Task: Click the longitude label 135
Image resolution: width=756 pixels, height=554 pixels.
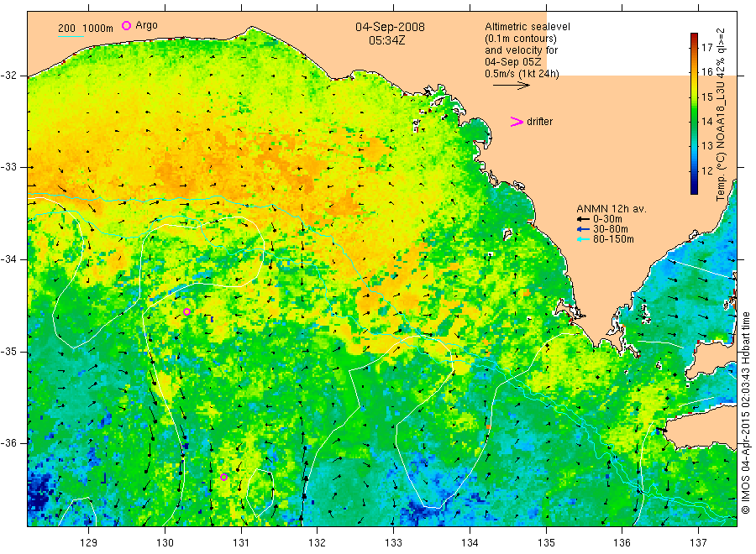Action: (x=546, y=542)
